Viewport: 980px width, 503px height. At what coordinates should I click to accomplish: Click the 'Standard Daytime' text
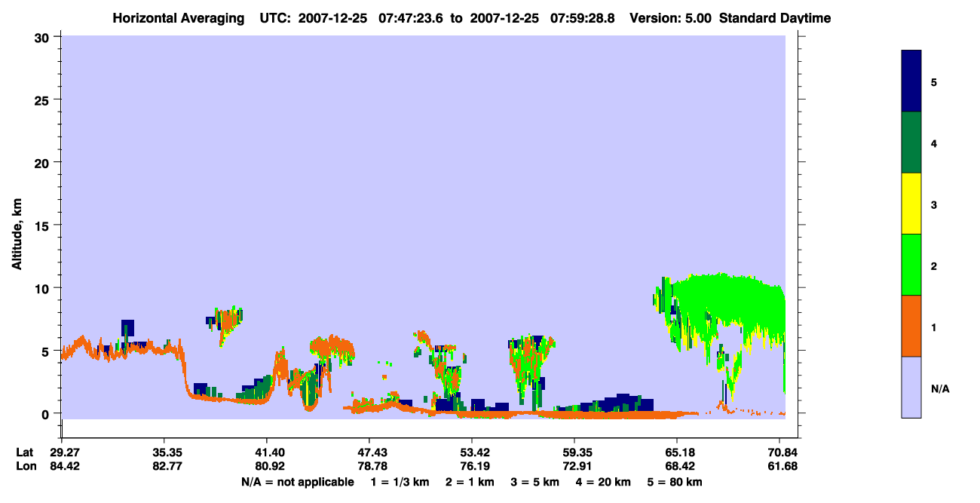pos(775,18)
